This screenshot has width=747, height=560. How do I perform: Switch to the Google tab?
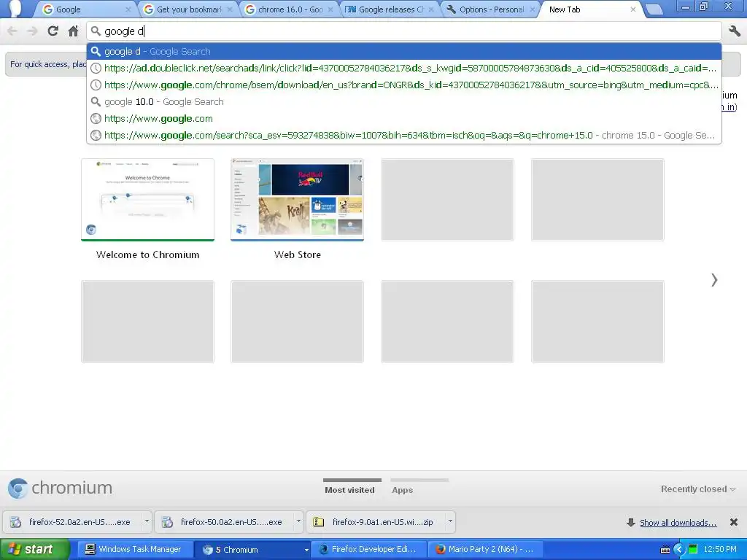85,9
